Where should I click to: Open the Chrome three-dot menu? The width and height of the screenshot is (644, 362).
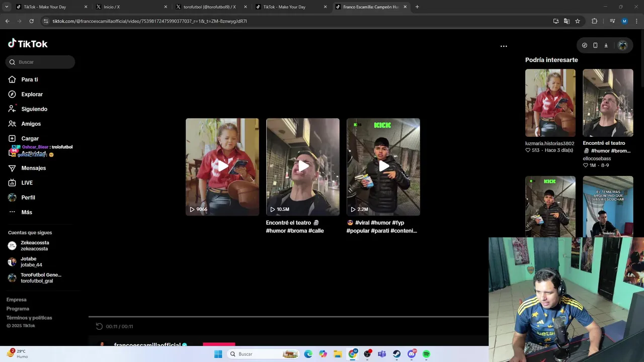click(636, 21)
